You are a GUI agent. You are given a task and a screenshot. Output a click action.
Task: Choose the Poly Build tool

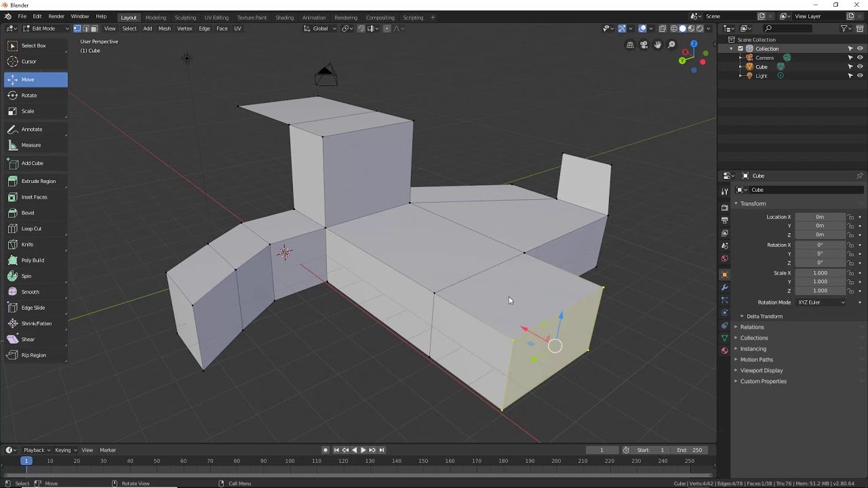pos(35,260)
